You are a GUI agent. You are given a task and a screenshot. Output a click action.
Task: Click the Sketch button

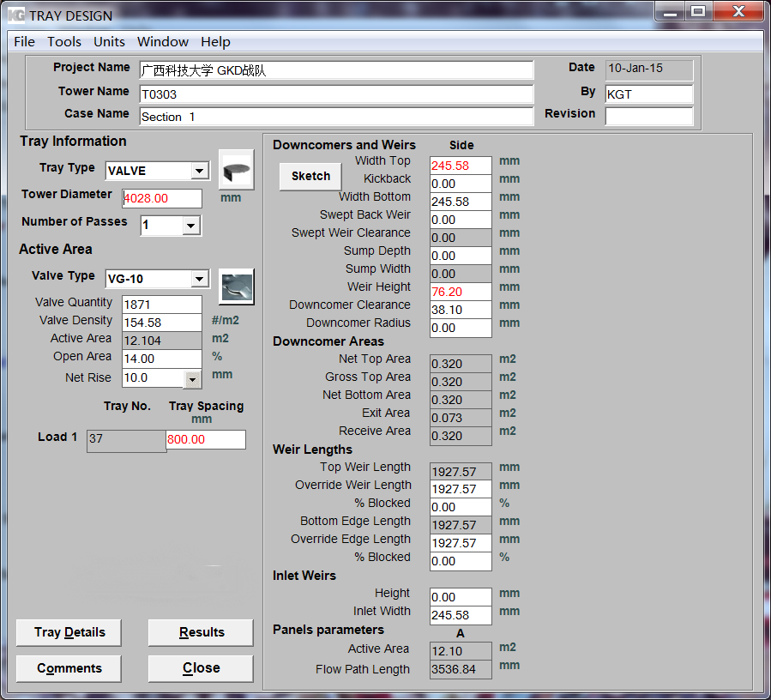310,176
